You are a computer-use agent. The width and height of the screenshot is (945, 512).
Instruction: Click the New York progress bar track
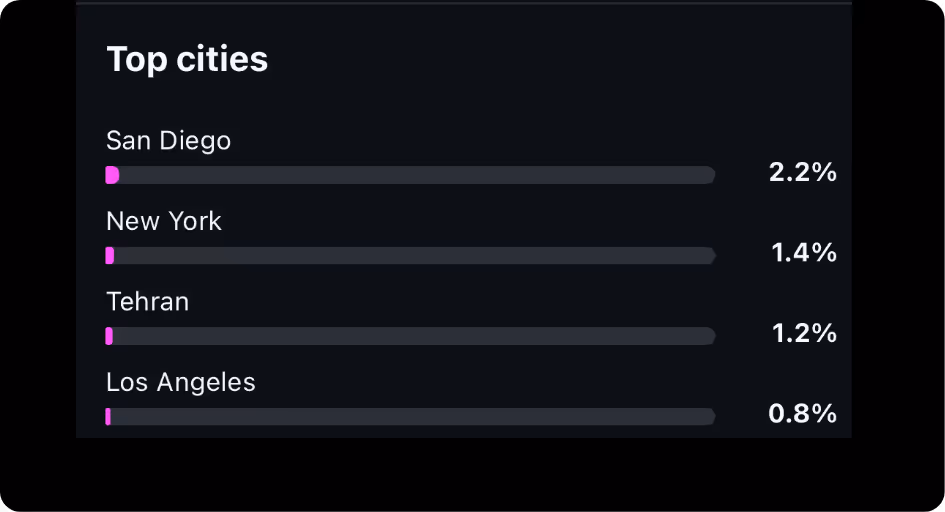click(x=410, y=255)
